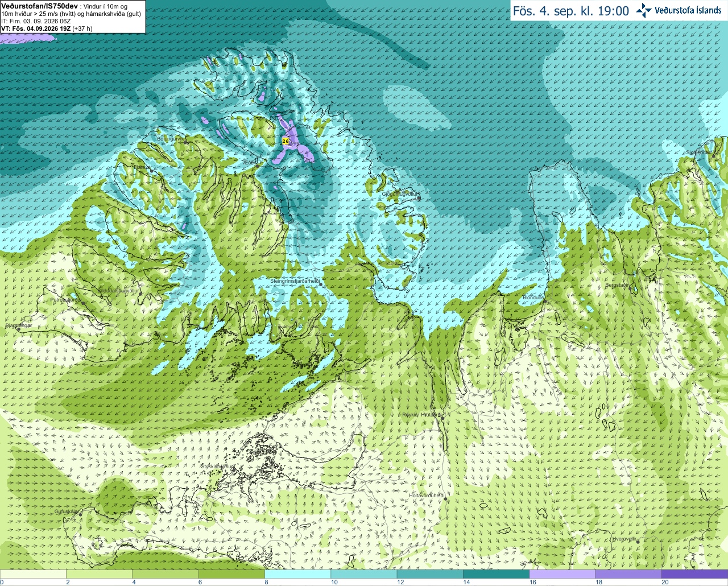
Task: Select the yellow 26 gust marker
Action: (286, 141)
